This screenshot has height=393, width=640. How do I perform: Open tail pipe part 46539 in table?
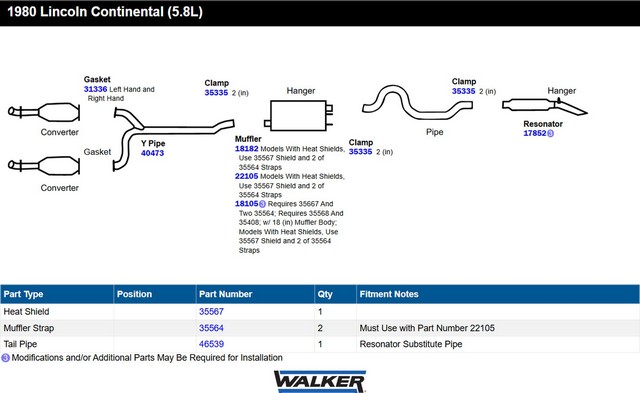211,344
